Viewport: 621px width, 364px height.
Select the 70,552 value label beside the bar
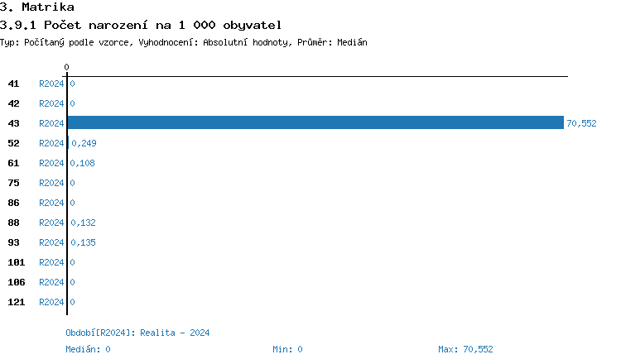pos(581,123)
